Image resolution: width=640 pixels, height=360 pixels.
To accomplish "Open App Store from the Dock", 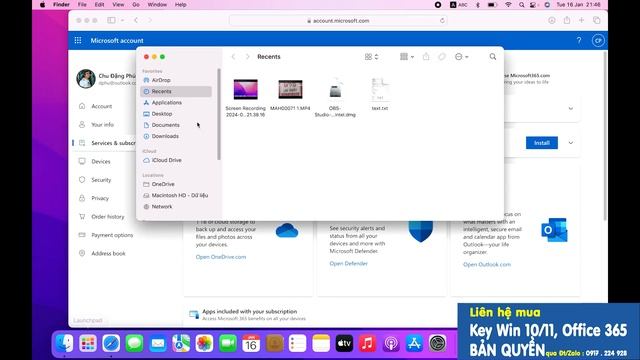I will coord(414,344).
